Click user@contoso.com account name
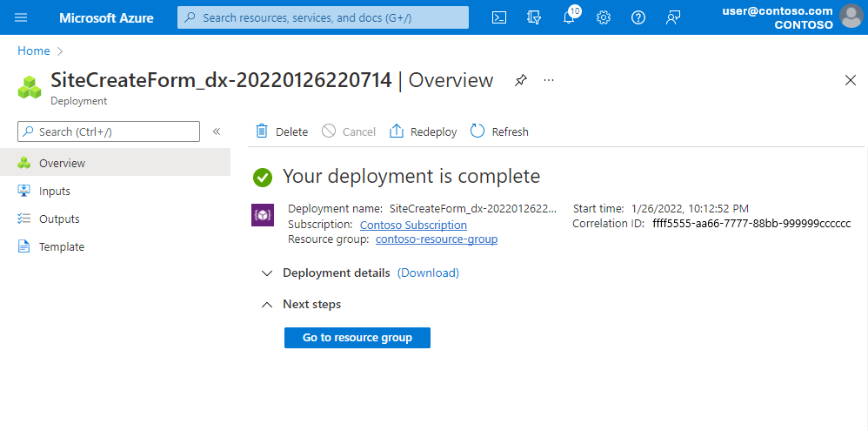The image size is (868, 431). (778, 10)
